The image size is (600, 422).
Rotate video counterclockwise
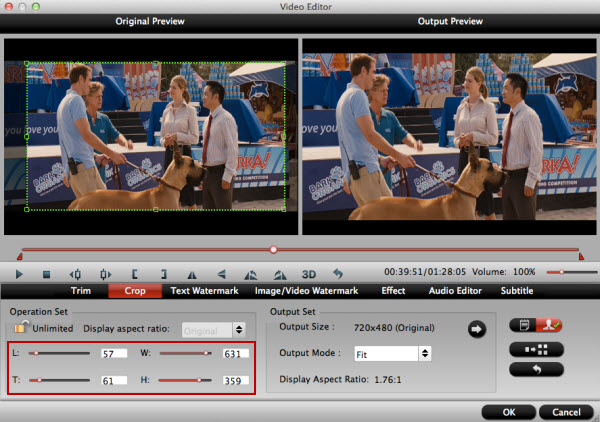pos(251,274)
